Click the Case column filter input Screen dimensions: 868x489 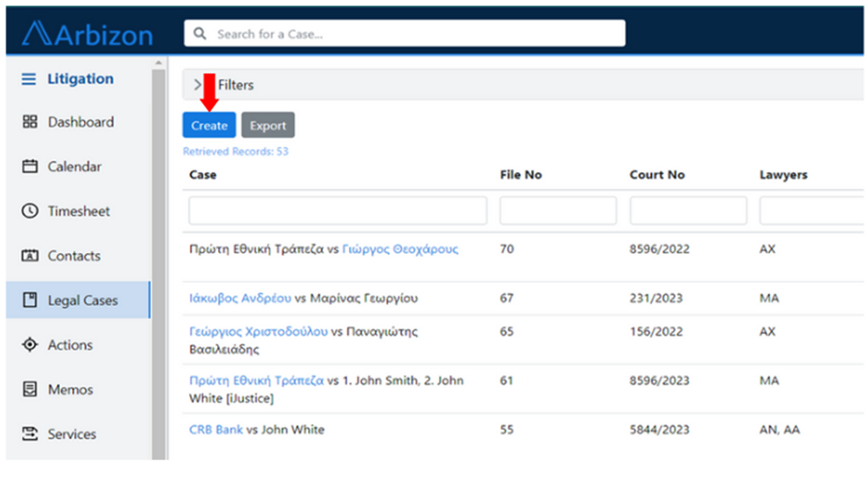coord(338,211)
